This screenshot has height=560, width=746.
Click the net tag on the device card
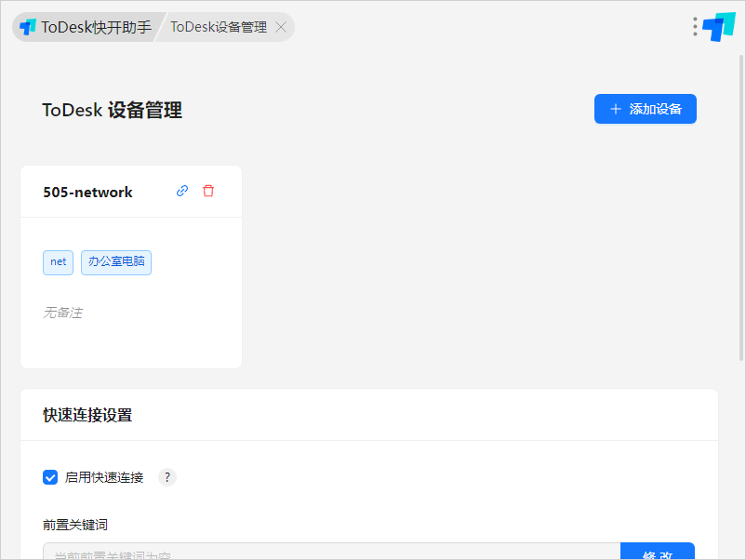click(58, 262)
